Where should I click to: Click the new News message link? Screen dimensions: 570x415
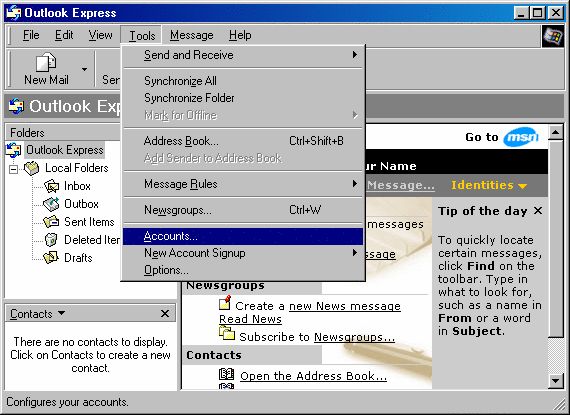point(345,306)
